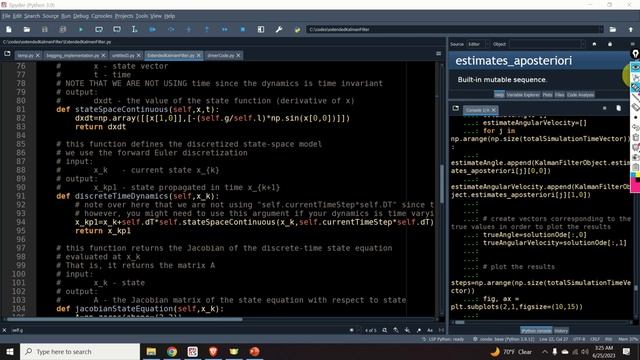This screenshot has width=640, height=360.
Task: Expand the Help Source dropdown
Action: [x=479, y=44]
